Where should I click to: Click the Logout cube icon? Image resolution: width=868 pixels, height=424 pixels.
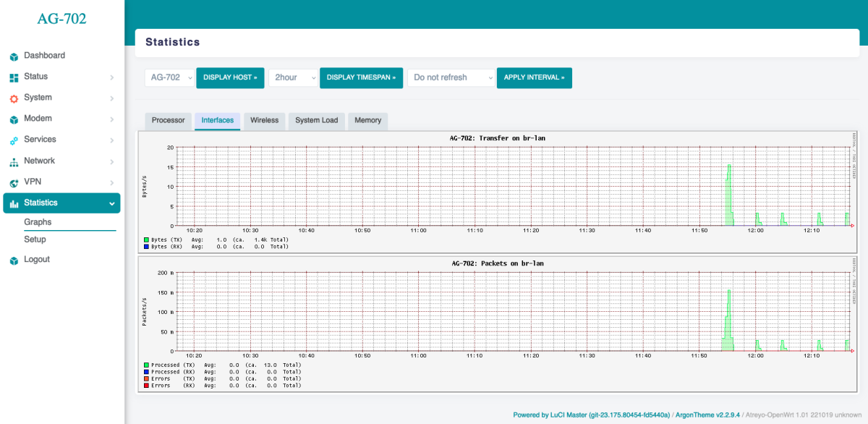click(x=14, y=260)
